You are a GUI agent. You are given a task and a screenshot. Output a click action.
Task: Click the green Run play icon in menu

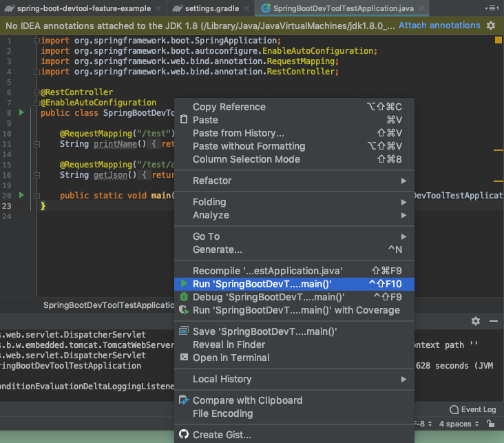coord(184,283)
